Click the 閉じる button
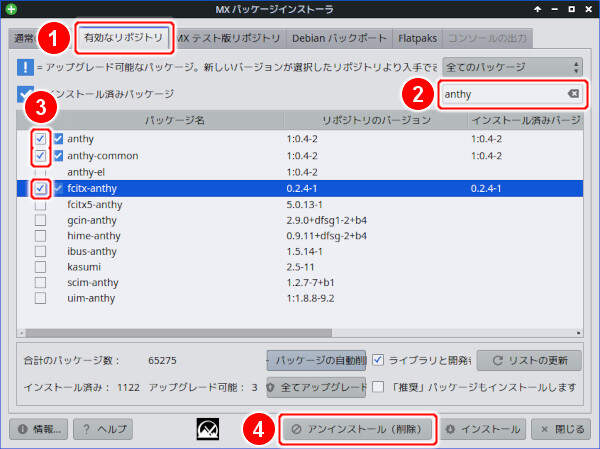This screenshot has height=449, width=600. point(562,429)
